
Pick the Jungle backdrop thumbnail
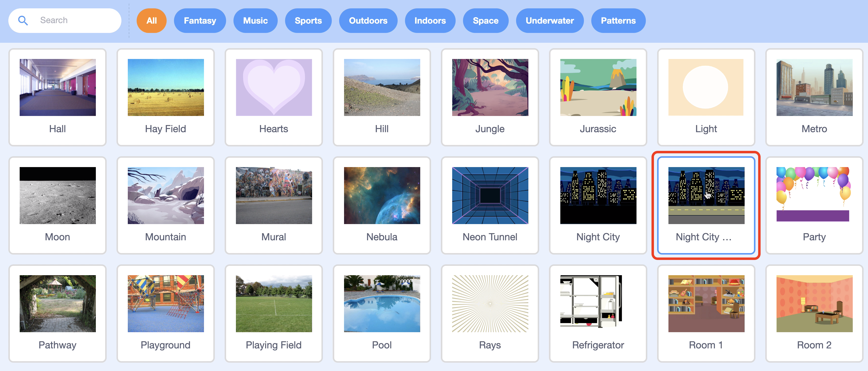click(x=490, y=97)
